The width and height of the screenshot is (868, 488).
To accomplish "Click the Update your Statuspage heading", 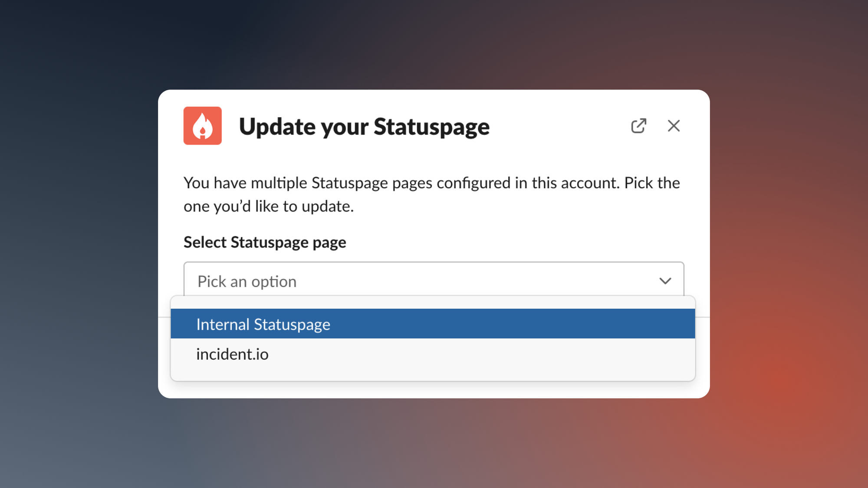I will tap(364, 127).
